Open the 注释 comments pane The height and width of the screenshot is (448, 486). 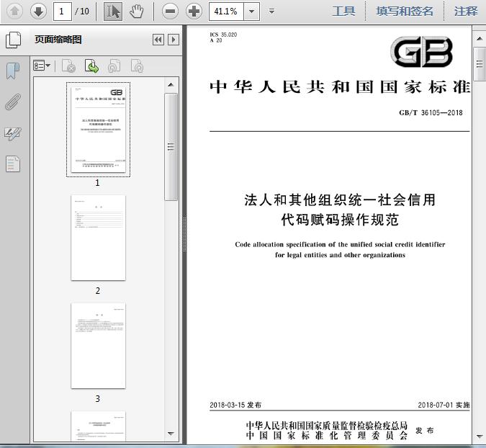click(x=466, y=11)
